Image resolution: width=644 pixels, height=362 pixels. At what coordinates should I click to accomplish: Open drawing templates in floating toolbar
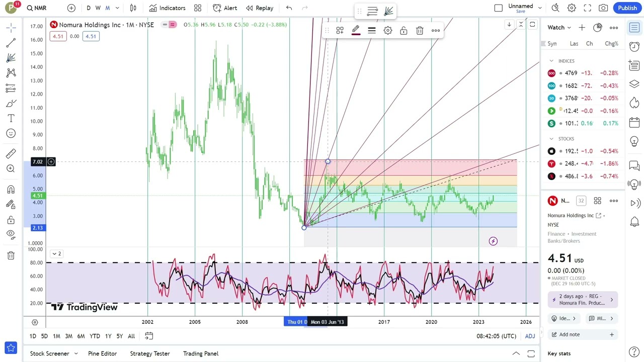point(340,31)
